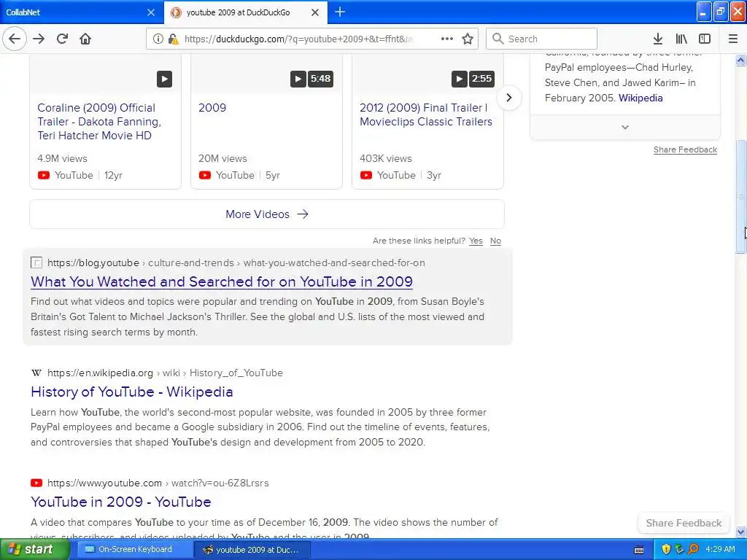747x560 pixels.
Task: Open the browser Home page icon
Action: coord(85,39)
